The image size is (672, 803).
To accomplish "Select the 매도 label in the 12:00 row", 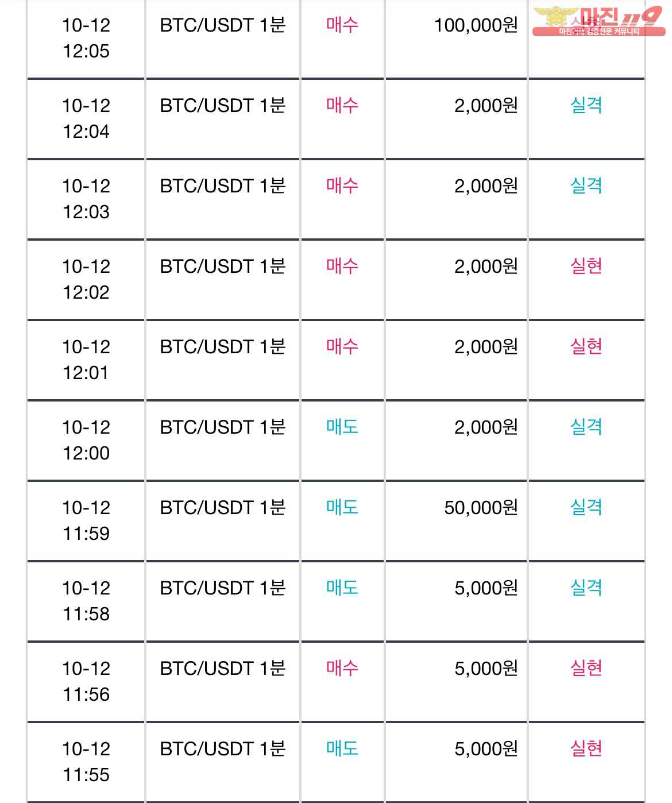I will [x=342, y=427].
